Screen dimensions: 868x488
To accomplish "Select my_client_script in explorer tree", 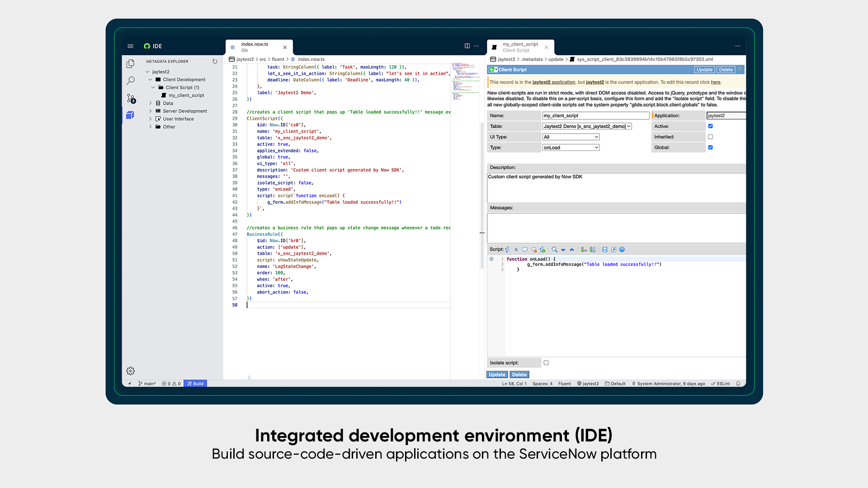I will point(186,95).
